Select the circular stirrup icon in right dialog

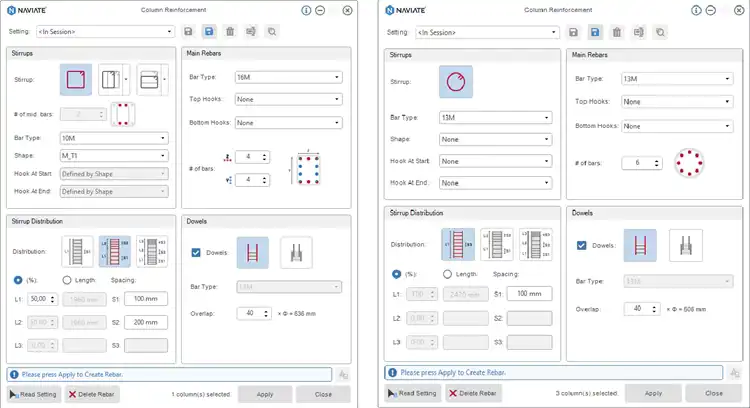click(x=454, y=79)
